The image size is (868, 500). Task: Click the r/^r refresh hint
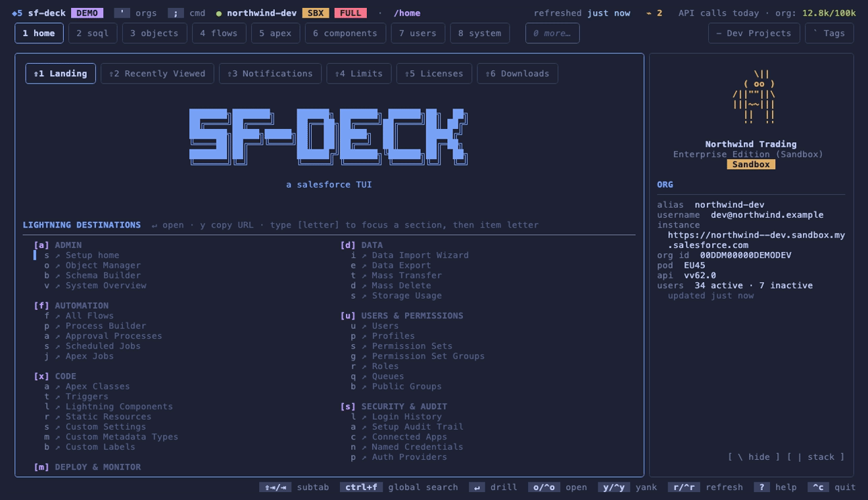pos(706,488)
